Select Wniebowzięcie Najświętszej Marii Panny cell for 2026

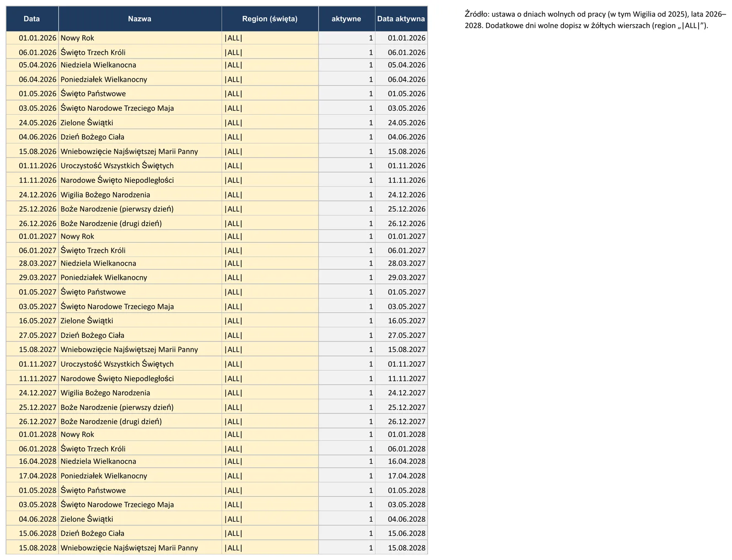pyautogui.click(x=140, y=151)
